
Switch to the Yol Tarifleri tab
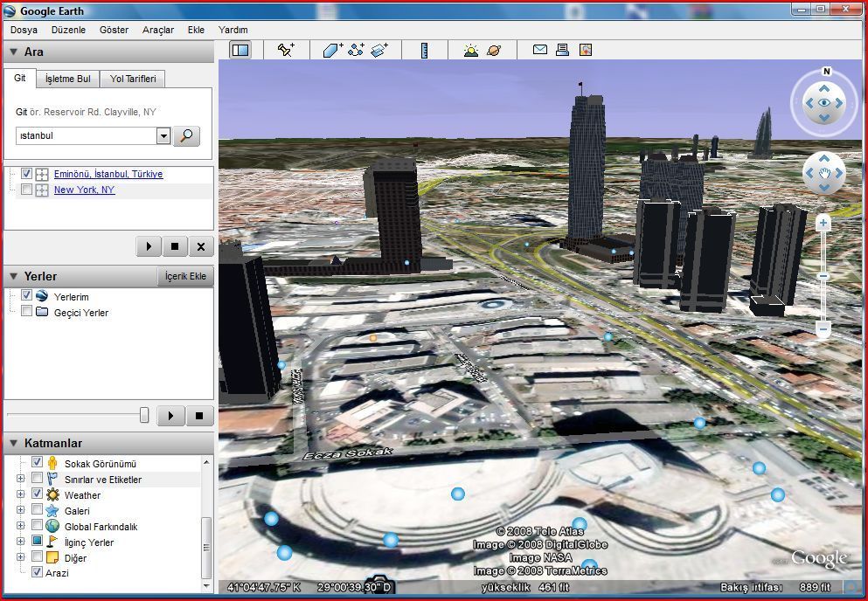point(133,79)
